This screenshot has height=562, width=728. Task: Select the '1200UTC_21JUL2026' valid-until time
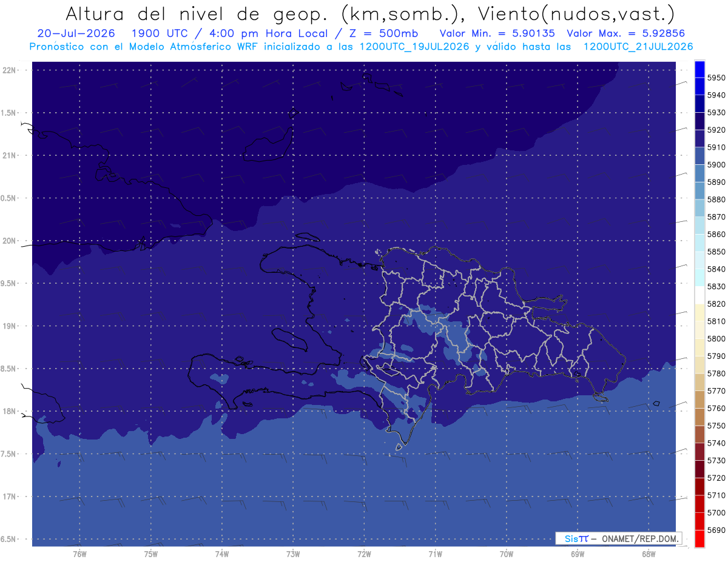(638, 47)
